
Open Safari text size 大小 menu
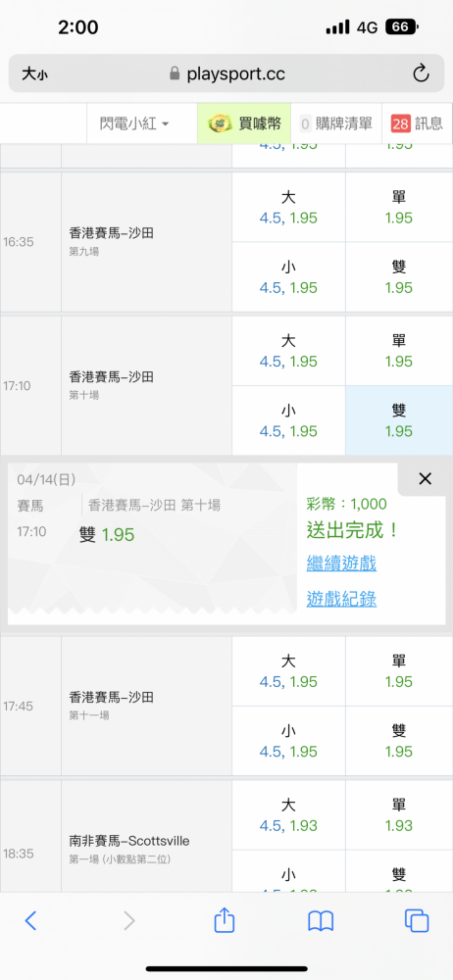pyautogui.click(x=34, y=74)
